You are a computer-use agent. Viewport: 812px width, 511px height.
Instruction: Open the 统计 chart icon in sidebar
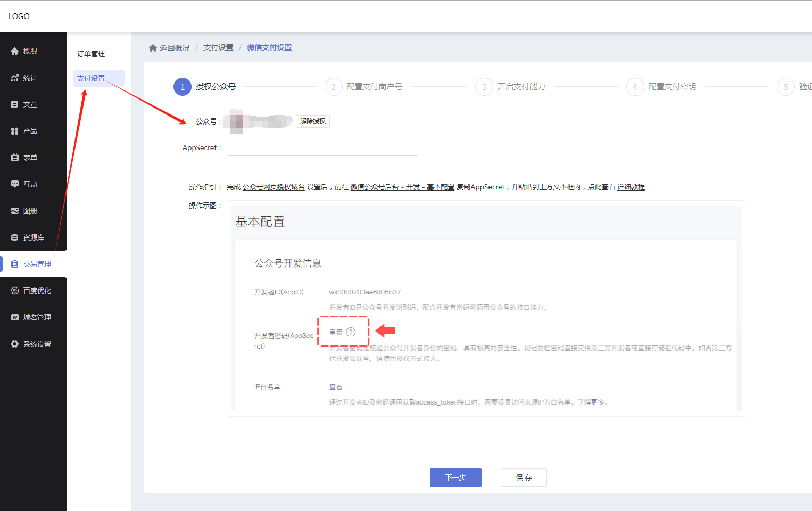(x=15, y=78)
